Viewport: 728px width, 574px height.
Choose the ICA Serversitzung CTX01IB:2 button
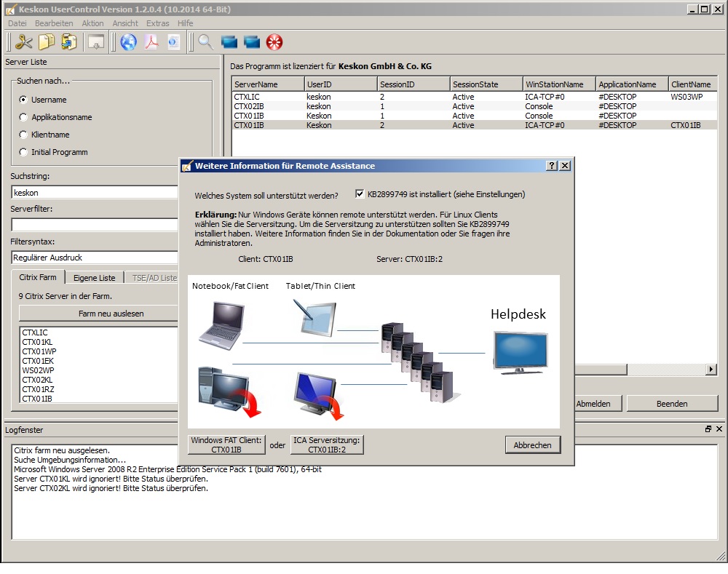pyautogui.click(x=327, y=445)
